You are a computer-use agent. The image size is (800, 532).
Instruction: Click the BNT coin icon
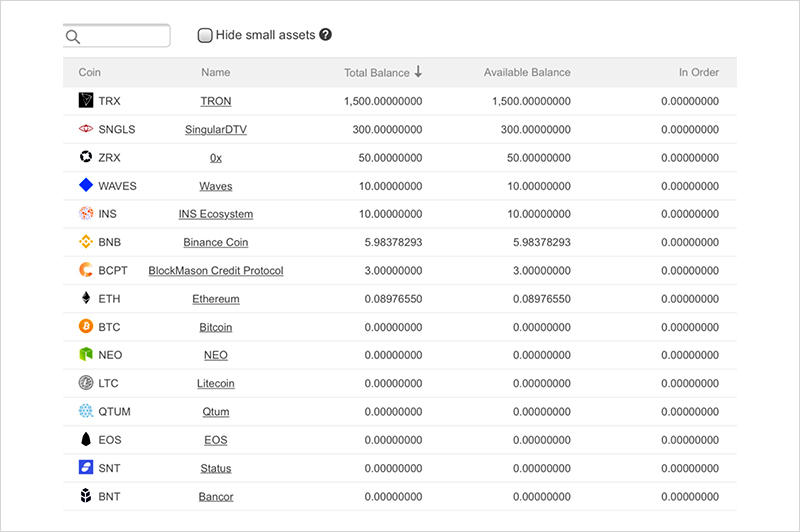(86, 495)
